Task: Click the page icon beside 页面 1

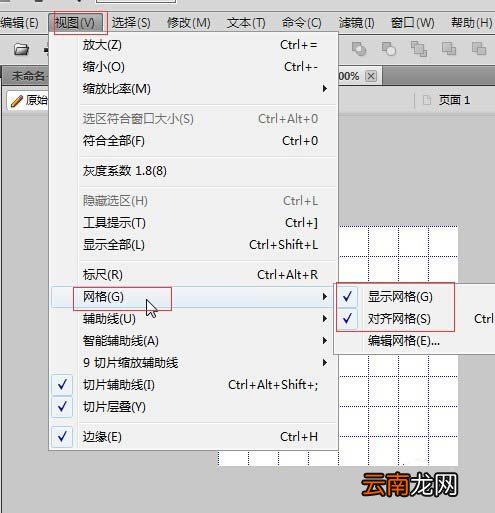Action: point(426,100)
